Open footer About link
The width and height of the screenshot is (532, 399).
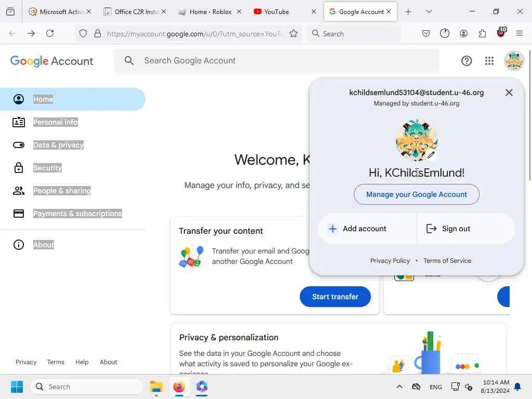(x=108, y=362)
